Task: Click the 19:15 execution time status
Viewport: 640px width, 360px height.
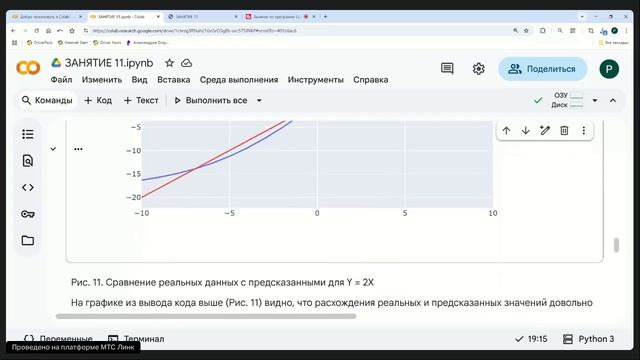Action: tap(531, 339)
